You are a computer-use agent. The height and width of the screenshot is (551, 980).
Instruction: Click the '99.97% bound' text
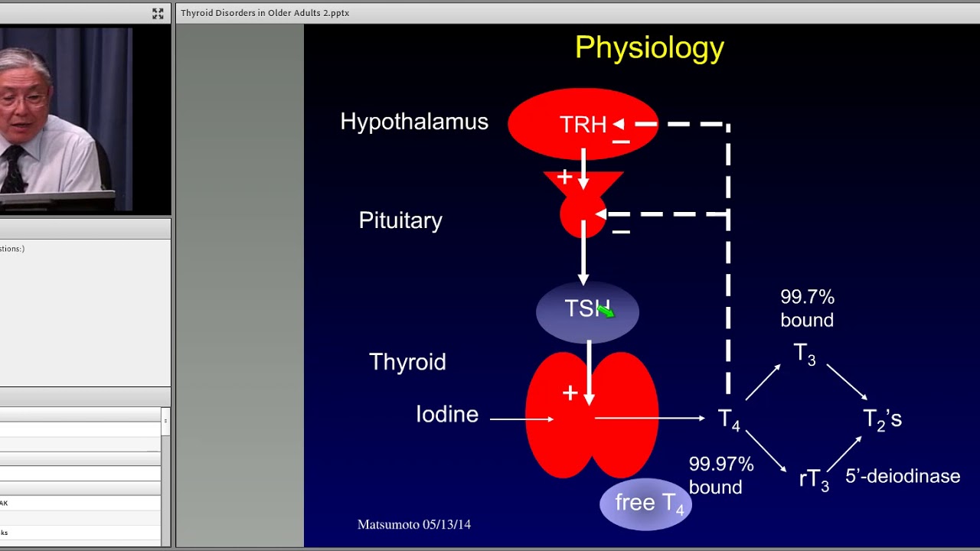click(720, 475)
